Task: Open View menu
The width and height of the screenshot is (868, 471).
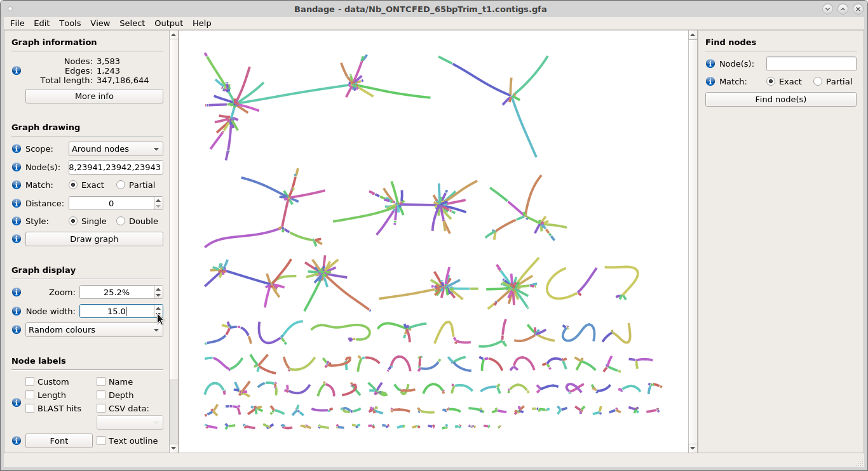Action: click(100, 23)
